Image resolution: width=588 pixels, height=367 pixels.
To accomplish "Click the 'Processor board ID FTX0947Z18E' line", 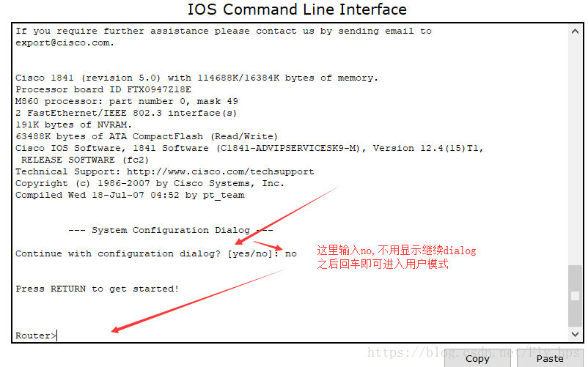I will (103, 89).
